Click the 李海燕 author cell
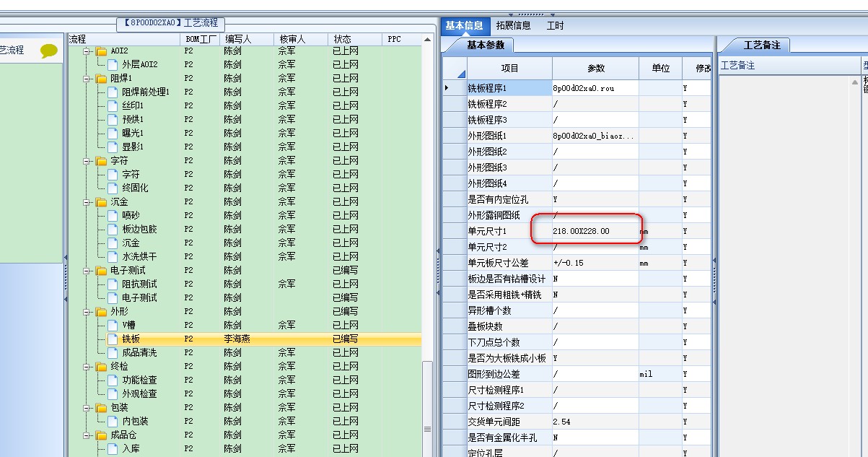This screenshot has height=457, width=868. tap(237, 339)
